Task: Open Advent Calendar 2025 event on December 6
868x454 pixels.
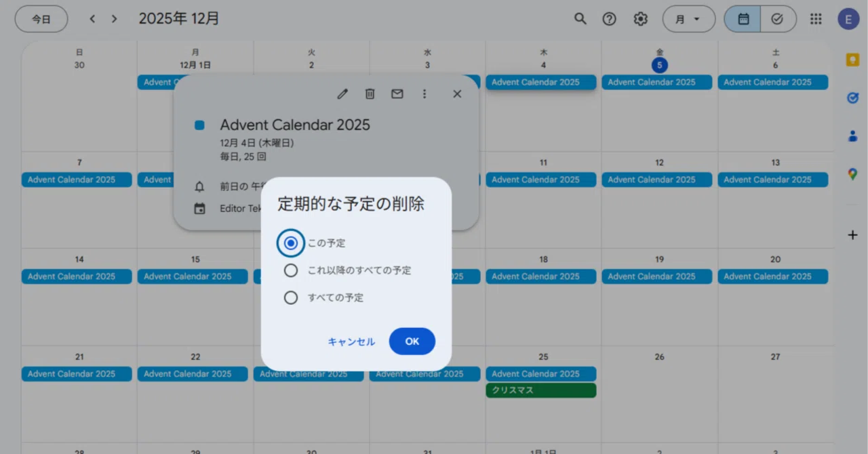Action: tap(773, 82)
